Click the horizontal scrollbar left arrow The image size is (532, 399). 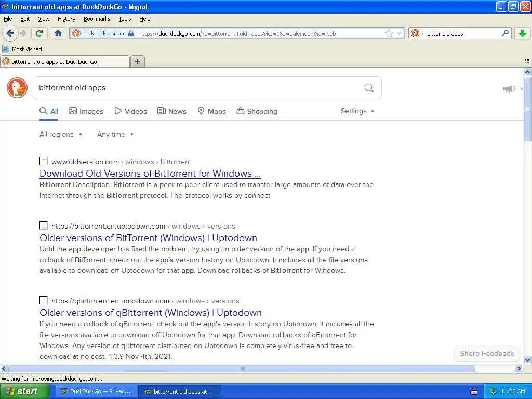click(4, 368)
